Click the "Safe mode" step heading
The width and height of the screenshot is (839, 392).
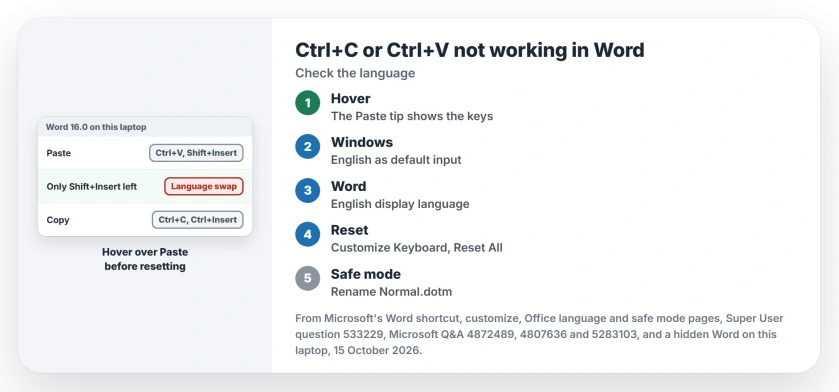(x=366, y=274)
